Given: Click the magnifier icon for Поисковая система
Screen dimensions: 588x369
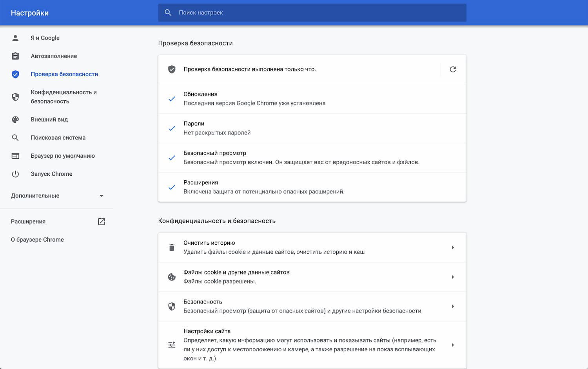Looking at the screenshot, I should [x=15, y=137].
